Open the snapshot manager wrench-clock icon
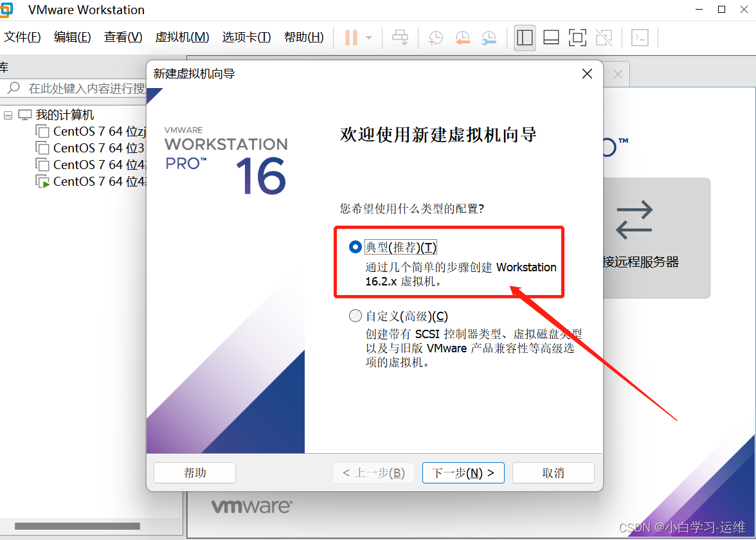Screen dimensions: 756x540 click(x=489, y=37)
